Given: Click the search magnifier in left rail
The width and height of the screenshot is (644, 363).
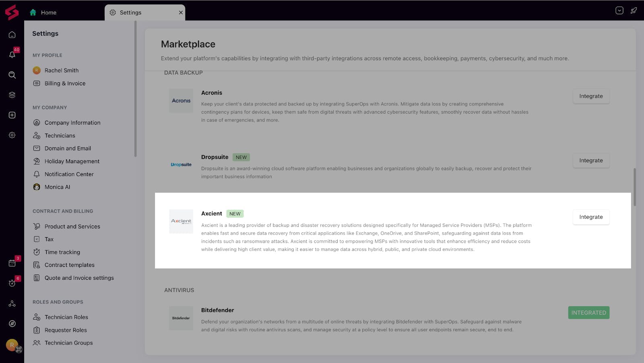Looking at the screenshot, I should [12, 75].
